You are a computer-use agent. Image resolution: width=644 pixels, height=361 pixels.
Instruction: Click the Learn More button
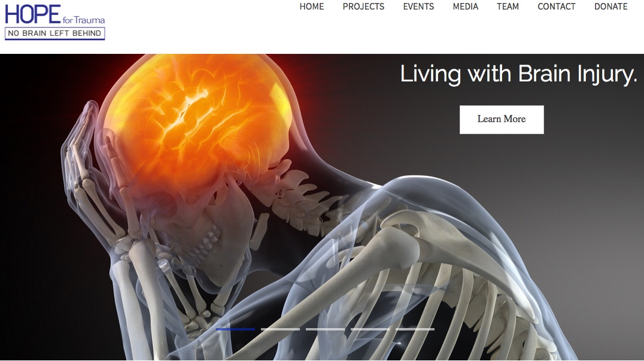coord(502,120)
